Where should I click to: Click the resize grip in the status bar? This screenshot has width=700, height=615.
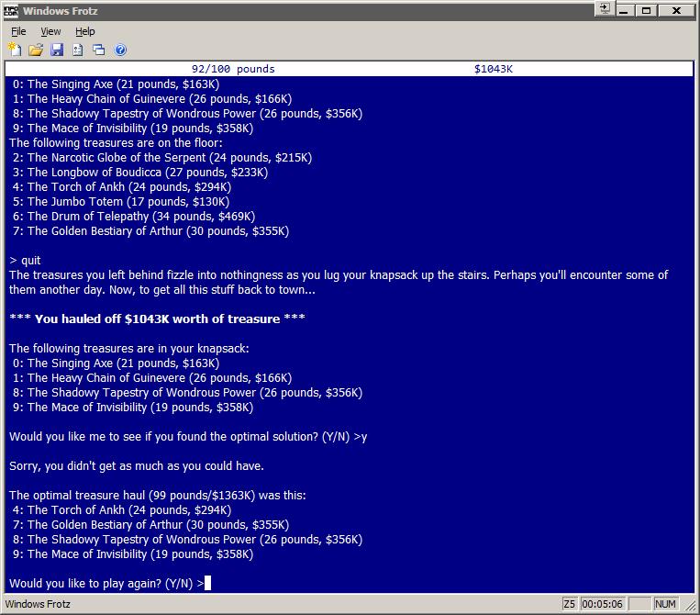690,606
